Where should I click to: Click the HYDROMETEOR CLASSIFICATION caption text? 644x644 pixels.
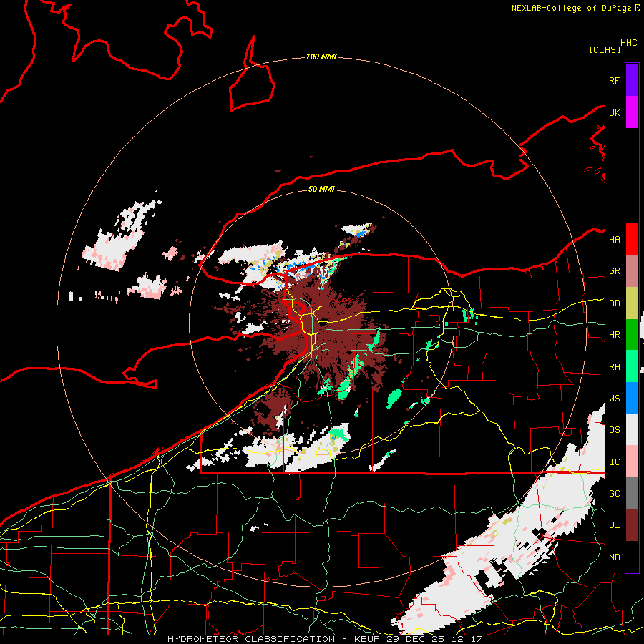[x=251, y=639]
